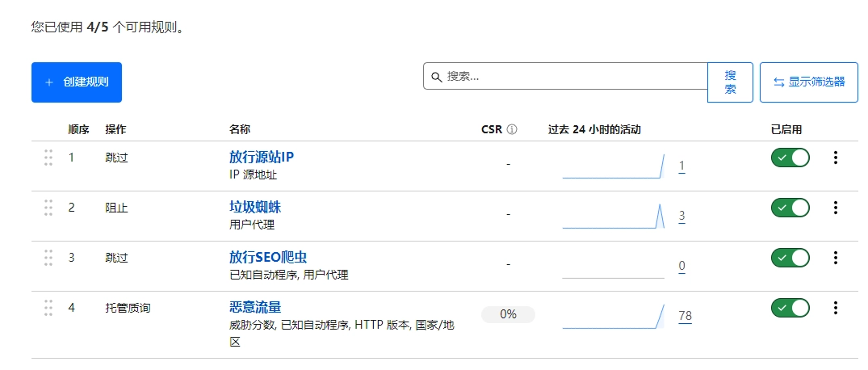Click the 搜索 button
This screenshot has width=868, height=370.
730,82
